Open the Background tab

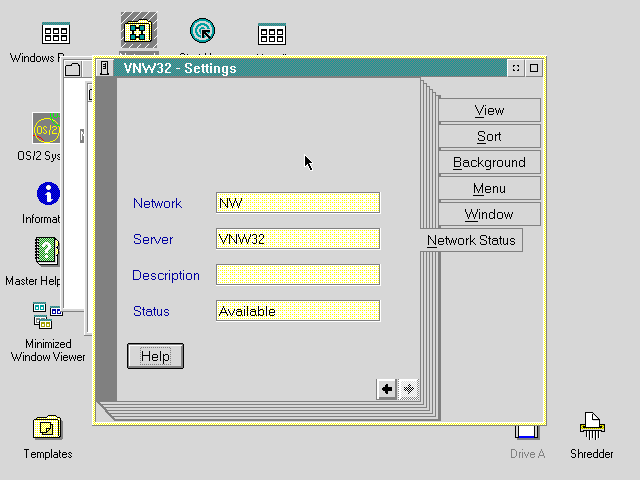[489, 162]
